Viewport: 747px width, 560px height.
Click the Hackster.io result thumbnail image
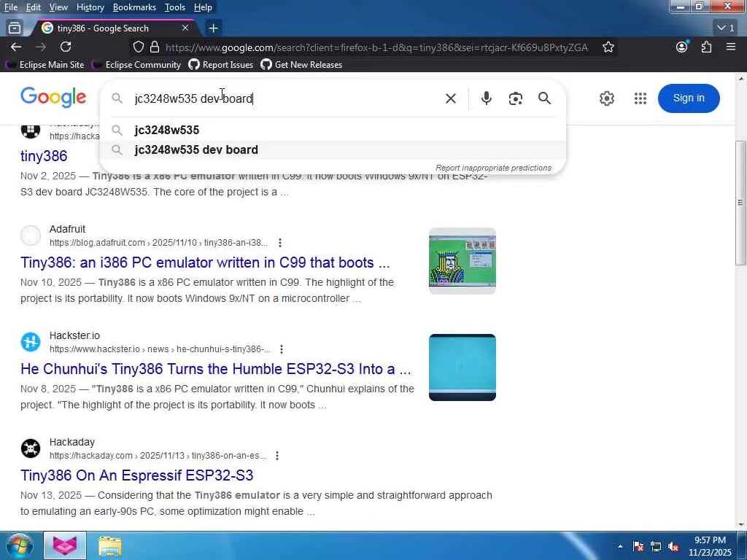point(462,367)
